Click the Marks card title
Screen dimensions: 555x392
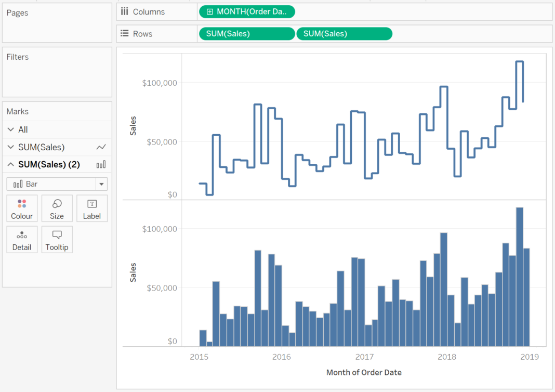17,111
